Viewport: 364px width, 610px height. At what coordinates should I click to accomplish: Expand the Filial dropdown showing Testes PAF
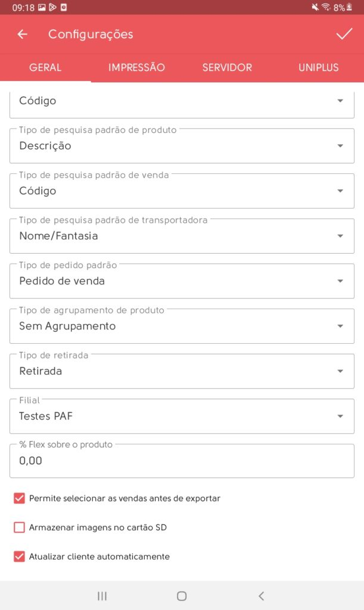point(182,416)
